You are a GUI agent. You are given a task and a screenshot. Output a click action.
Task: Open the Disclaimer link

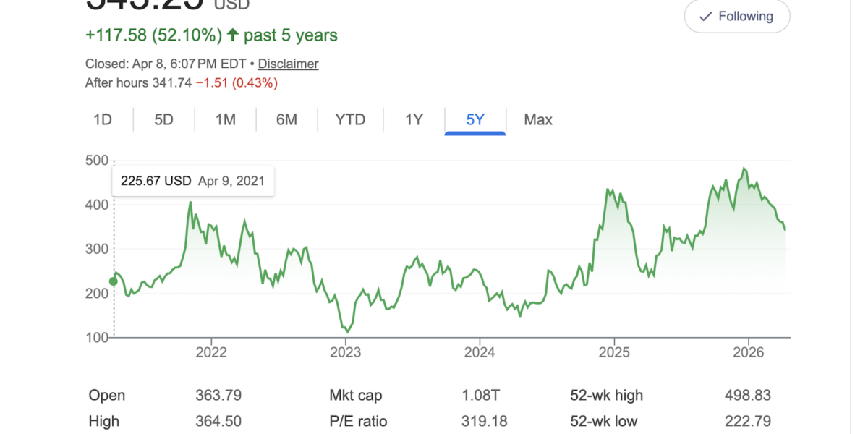tap(288, 64)
